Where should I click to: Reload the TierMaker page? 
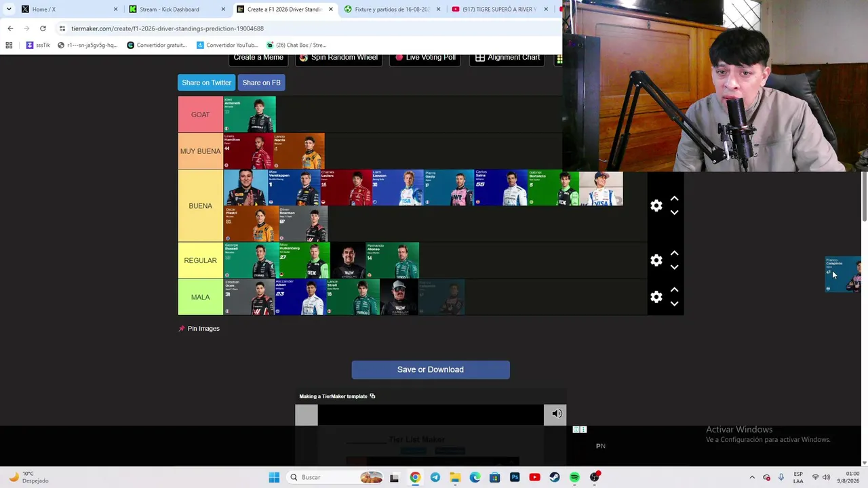click(43, 28)
